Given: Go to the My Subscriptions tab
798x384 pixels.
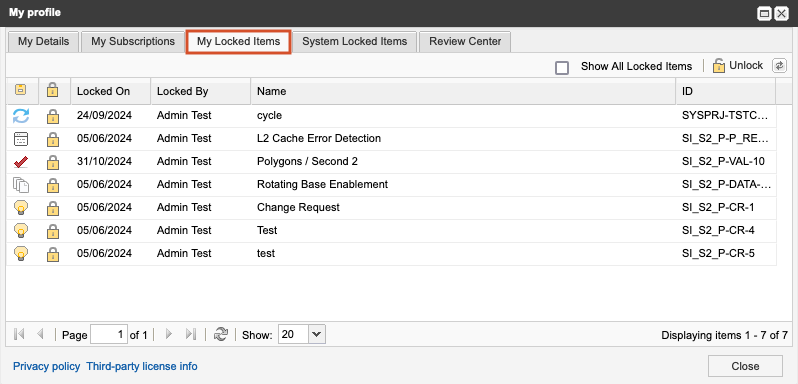Looking at the screenshot, I should coord(133,42).
